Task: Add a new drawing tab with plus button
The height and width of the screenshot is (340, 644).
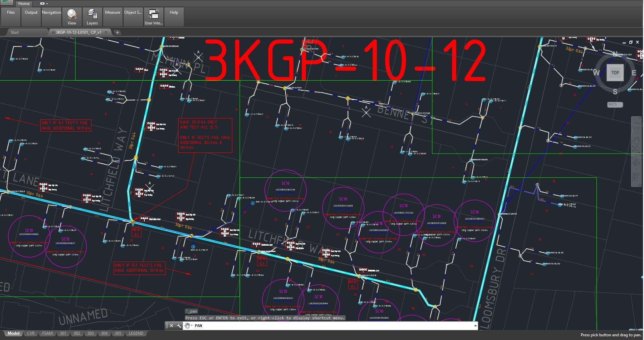Action: 117,32
